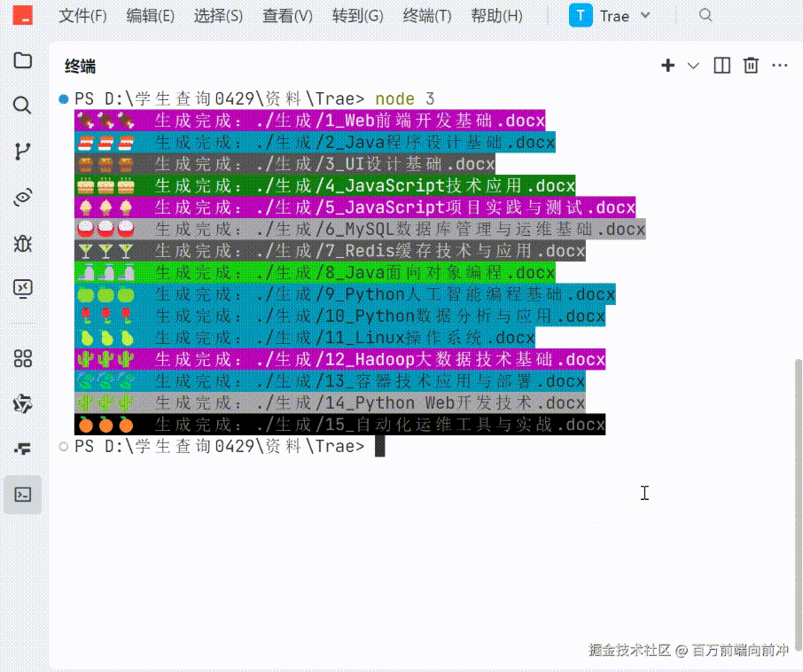Open the 帮助(H) menu
This screenshot has width=803, height=672.
pyautogui.click(x=496, y=16)
